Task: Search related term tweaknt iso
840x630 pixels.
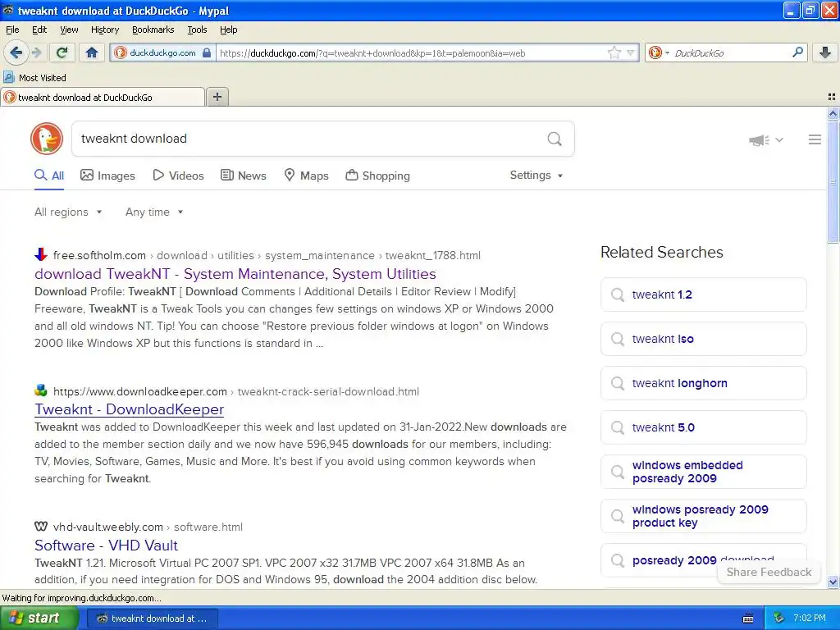Action: (x=703, y=339)
